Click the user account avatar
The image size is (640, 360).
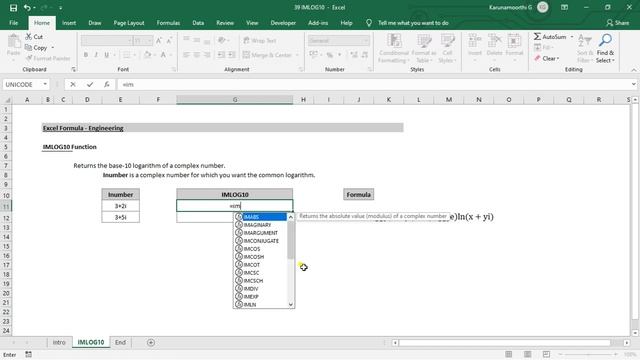tap(542, 7)
